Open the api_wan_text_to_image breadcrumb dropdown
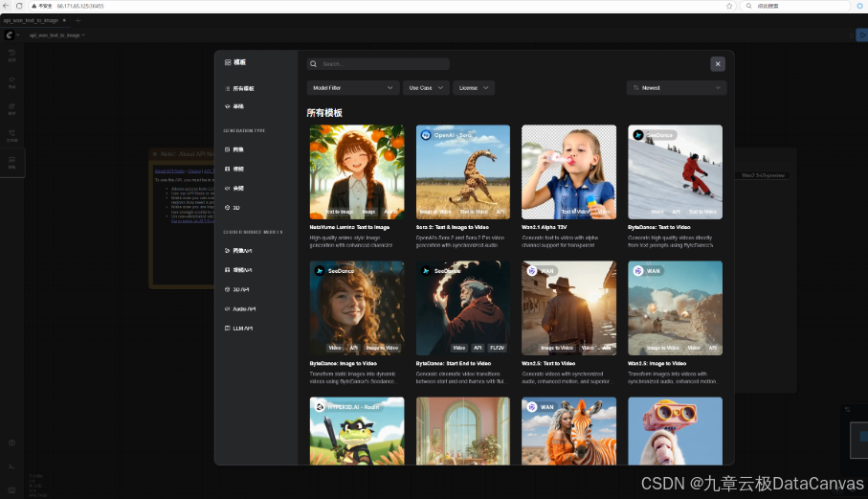868x499 pixels. tap(57, 34)
